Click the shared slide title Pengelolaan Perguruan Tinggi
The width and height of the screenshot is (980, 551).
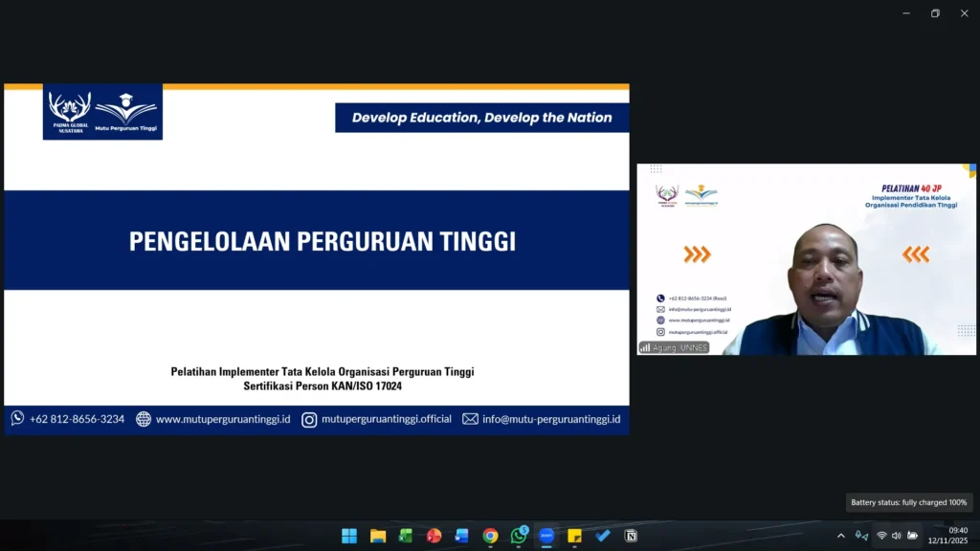point(323,241)
